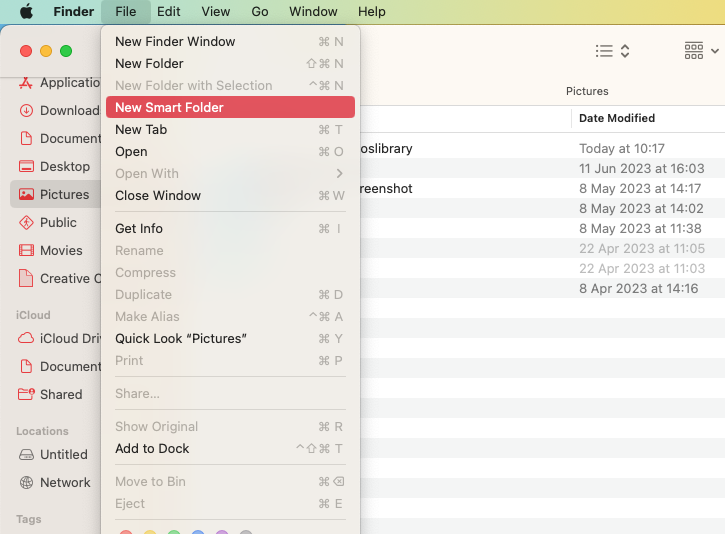Select the row dated 8 May 2023 at 14:17
The height and width of the screenshot is (534, 725).
tap(543, 189)
